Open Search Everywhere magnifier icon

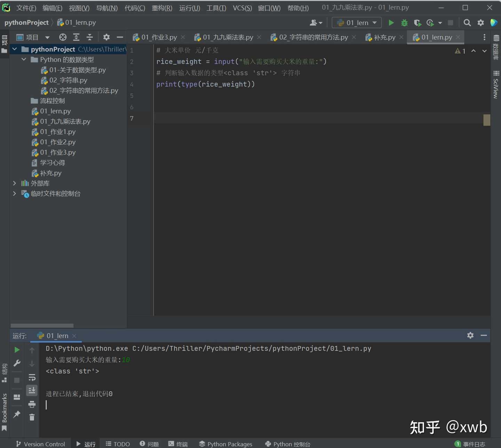467,23
